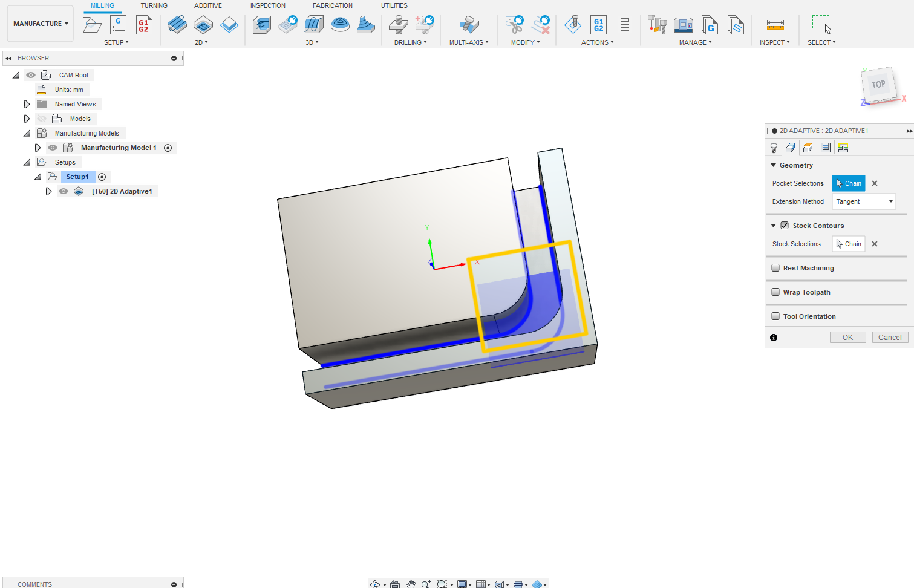Open the Extension Method dropdown
The width and height of the screenshot is (914, 588).
tap(863, 201)
